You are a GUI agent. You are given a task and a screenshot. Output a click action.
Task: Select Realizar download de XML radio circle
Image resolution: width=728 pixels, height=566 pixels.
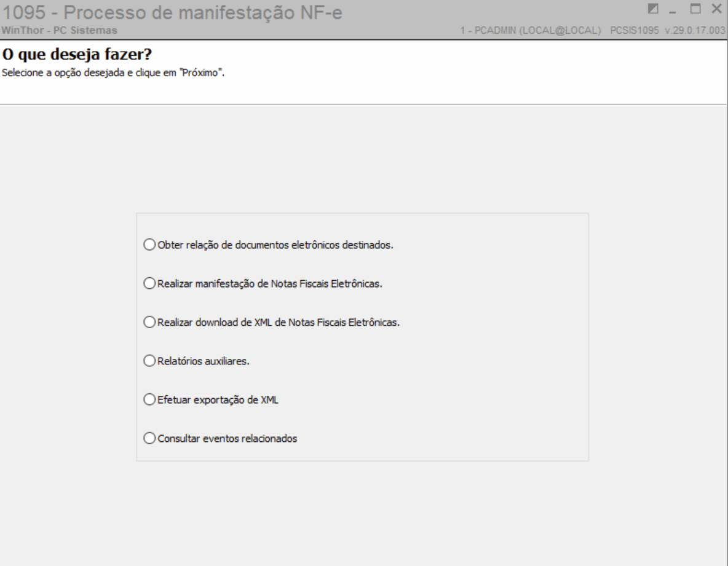[x=148, y=322]
